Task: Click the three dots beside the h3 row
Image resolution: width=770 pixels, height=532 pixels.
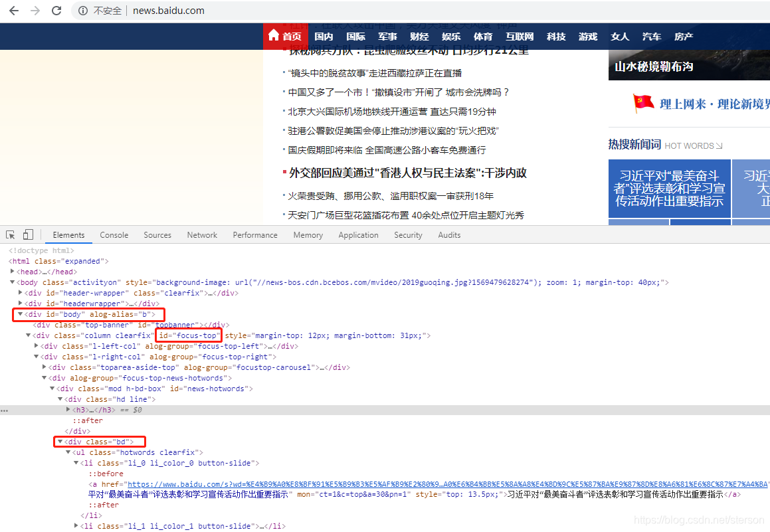Action: (x=4, y=410)
